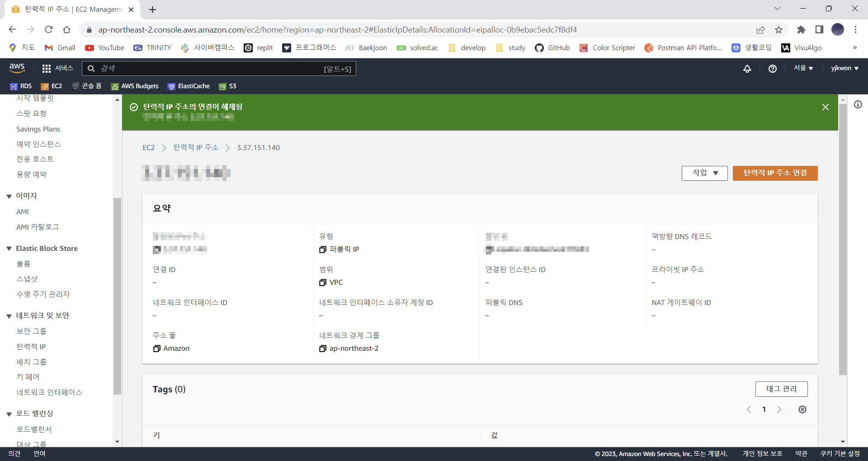The height and width of the screenshot is (461, 868).
Task: Click the sidebar vertical scrollbar thumb
Action: point(117,296)
